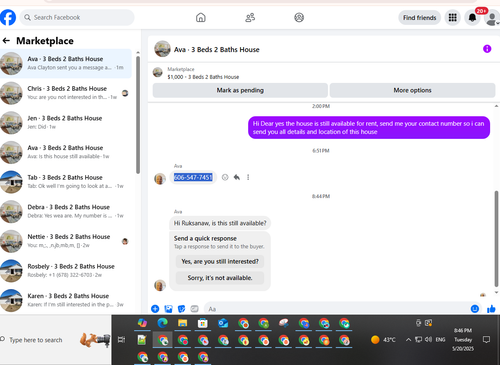Click the Find friends button

tap(419, 18)
